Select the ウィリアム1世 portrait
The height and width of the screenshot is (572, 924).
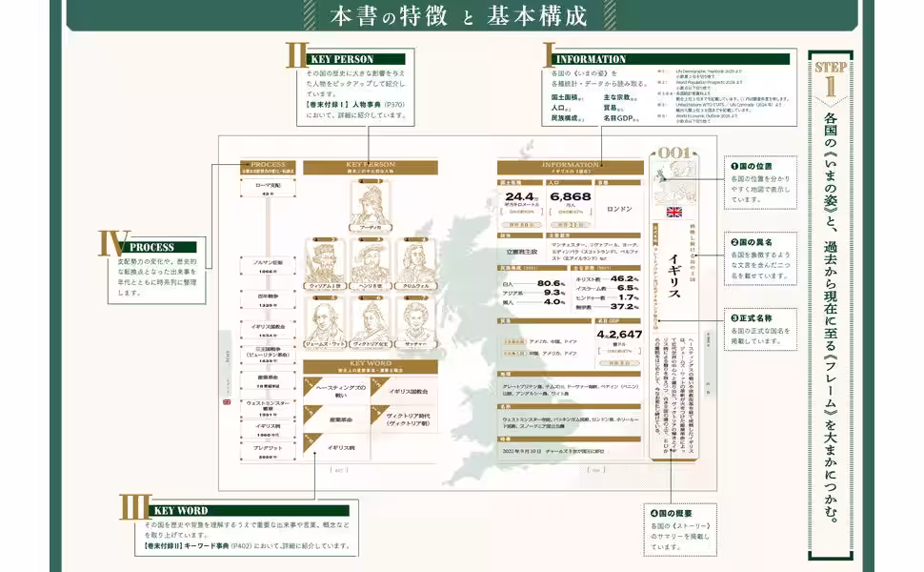coord(325,264)
